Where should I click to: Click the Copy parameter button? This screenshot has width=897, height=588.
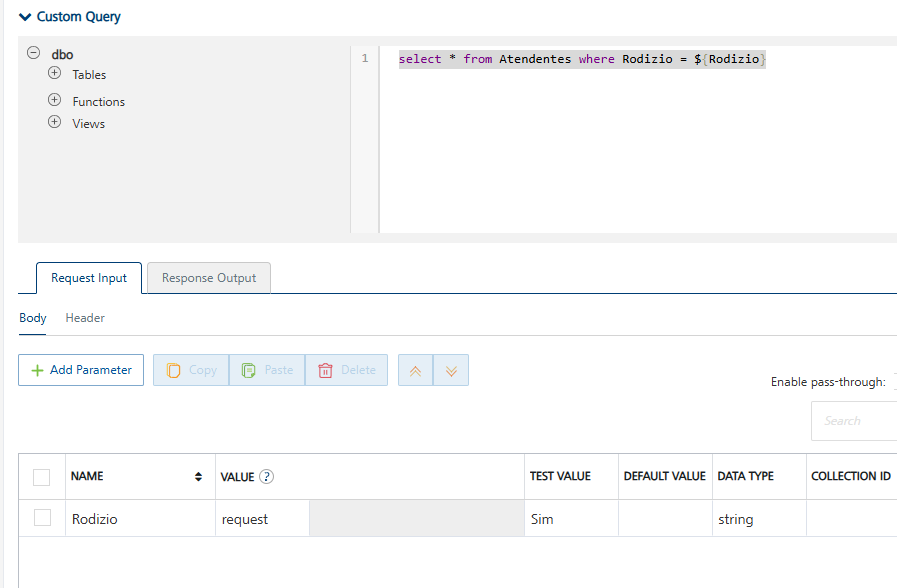pyautogui.click(x=191, y=370)
